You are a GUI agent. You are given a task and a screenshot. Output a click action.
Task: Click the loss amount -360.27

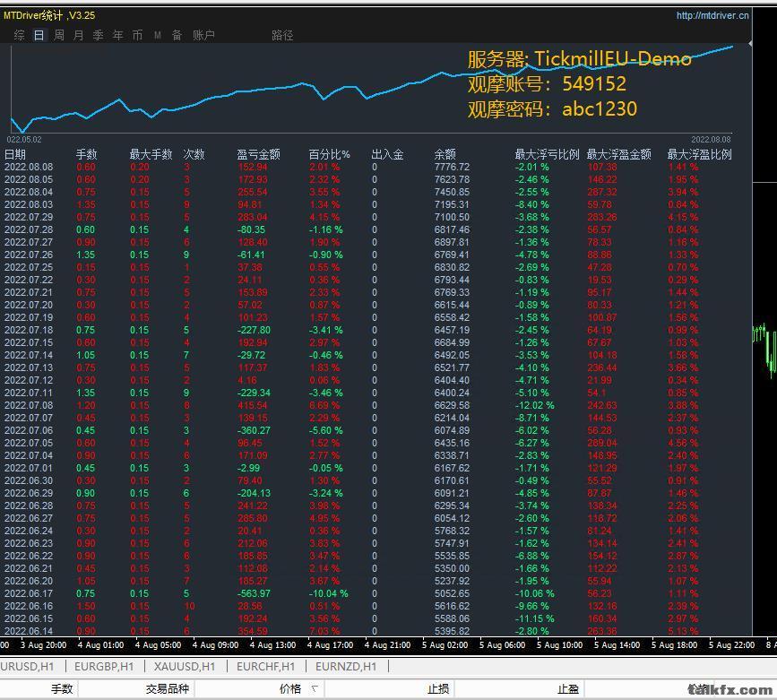(255, 430)
